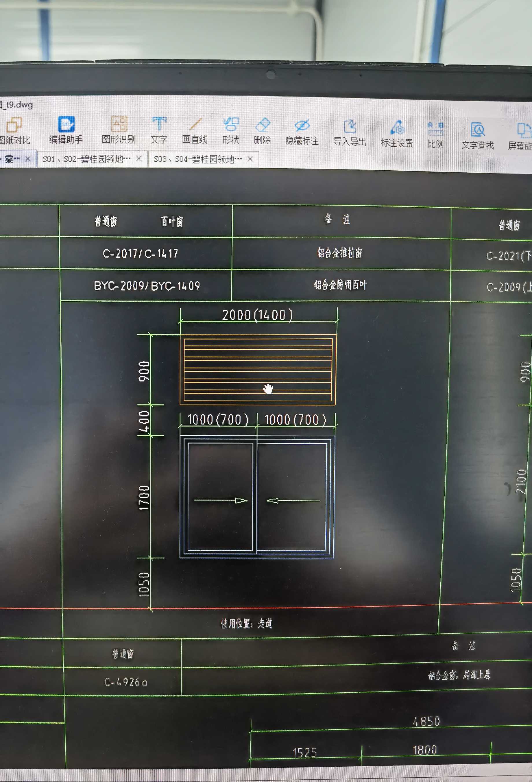Screen dimensions: 532x782
Task: Click the BYC-2009/BYC-1409 table cell
Action: pyautogui.click(x=147, y=286)
